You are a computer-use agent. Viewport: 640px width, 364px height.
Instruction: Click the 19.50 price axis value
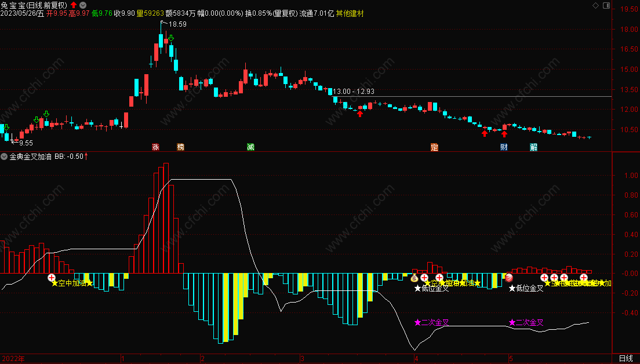point(629,9)
